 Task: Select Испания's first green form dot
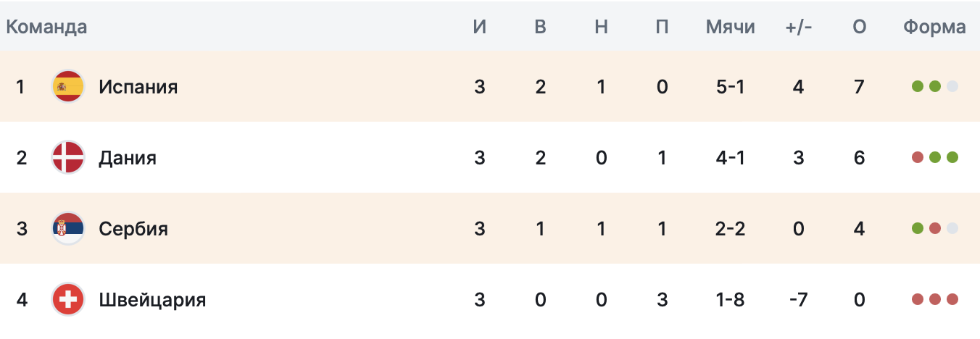tap(918, 87)
